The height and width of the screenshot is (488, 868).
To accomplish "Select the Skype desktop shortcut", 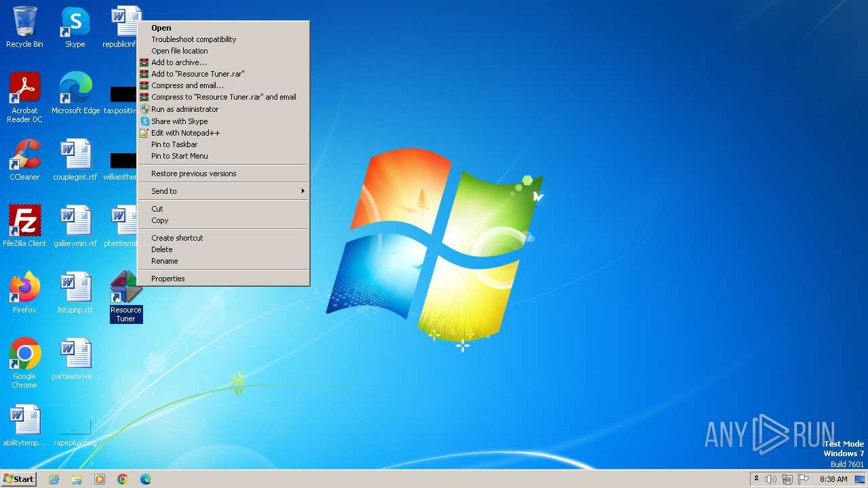I will [75, 27].
